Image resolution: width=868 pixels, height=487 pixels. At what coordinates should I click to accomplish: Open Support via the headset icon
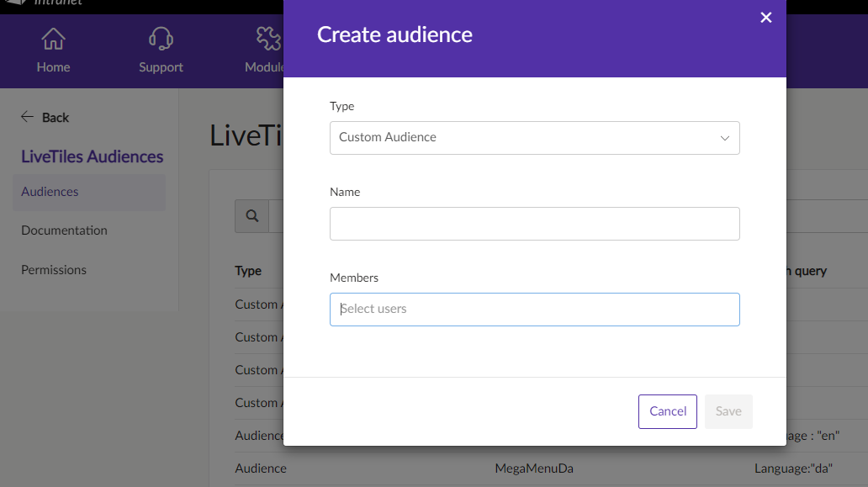[161, 51]
